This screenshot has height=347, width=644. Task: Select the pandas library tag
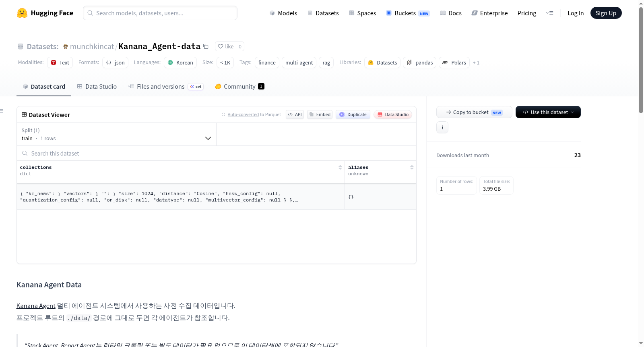click(419, 62)
